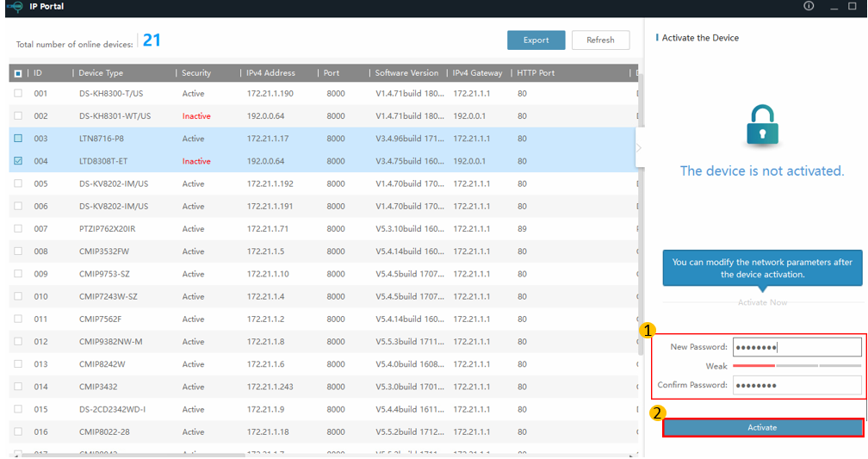Click the Device Type column header

point(101,73)
